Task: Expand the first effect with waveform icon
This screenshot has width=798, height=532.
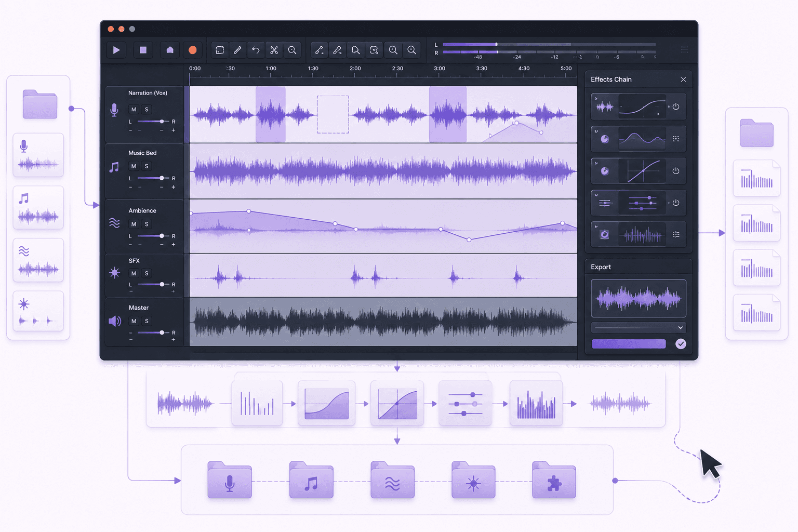Action: (x=596, y=98)
